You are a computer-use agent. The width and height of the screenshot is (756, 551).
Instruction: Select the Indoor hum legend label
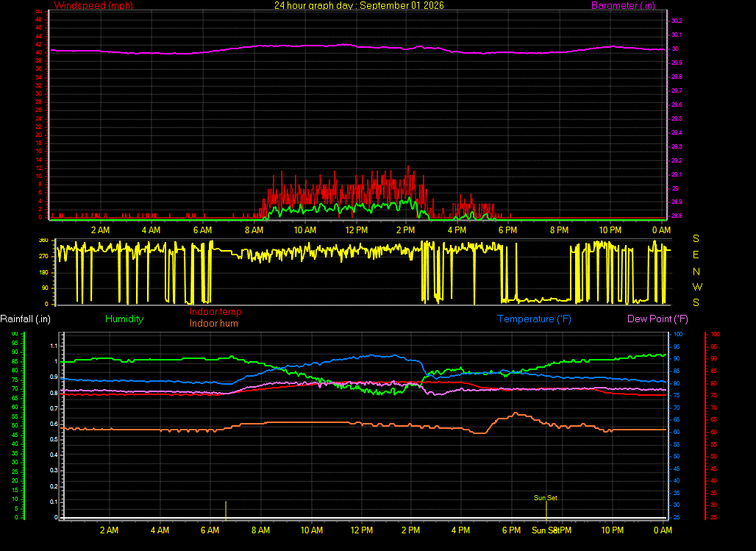click(x=213, y=323)
